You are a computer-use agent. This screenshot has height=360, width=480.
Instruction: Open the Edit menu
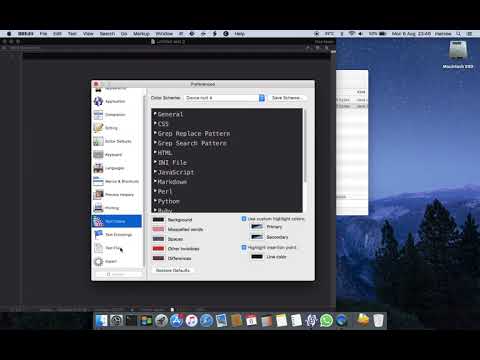[x=57, y=34]
